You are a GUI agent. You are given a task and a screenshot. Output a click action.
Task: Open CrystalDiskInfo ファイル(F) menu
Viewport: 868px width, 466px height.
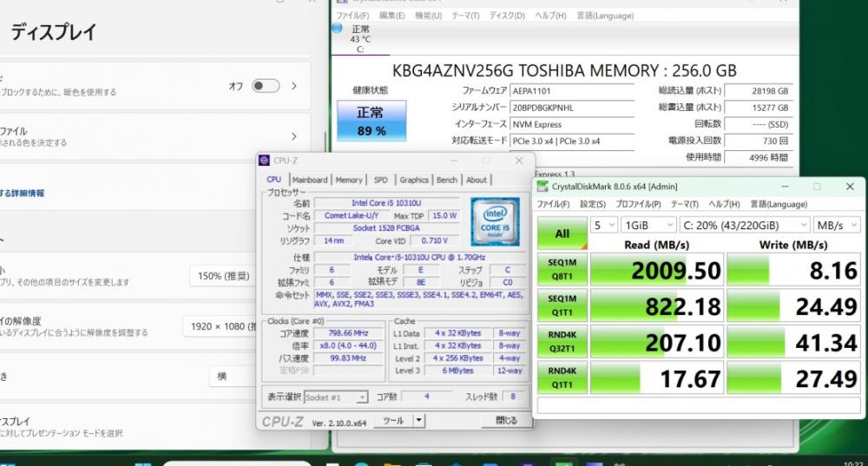tap(352, 16)
